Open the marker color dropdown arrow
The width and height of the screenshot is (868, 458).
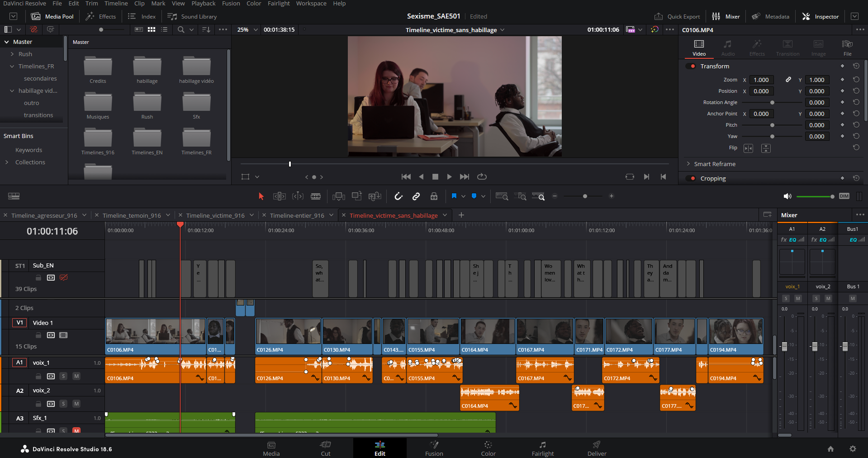[x=483, y=196]
